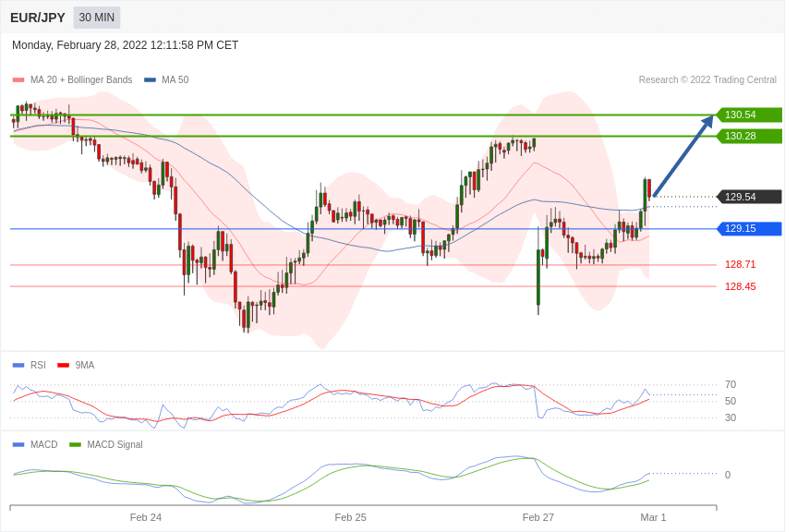
Task: Click the latest red candlestick near 129.54
Action: tap(649, 188)
